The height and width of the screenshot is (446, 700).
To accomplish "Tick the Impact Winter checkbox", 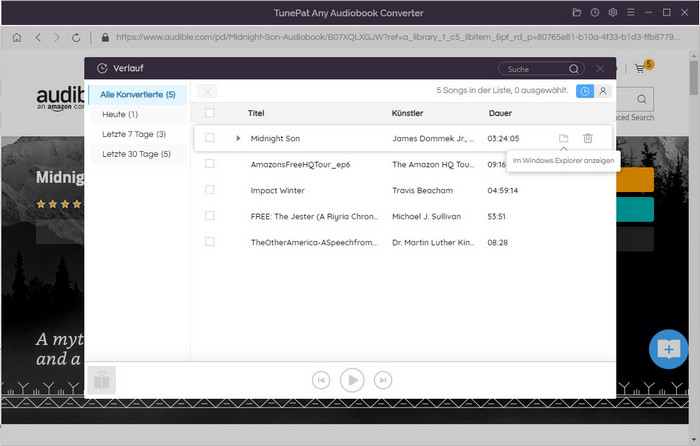I will pyautogui.click(x=209, y=190).
